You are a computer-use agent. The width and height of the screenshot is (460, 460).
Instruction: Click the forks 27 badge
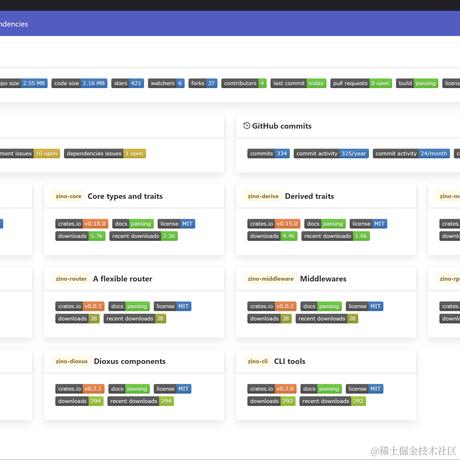coord(203,83)
